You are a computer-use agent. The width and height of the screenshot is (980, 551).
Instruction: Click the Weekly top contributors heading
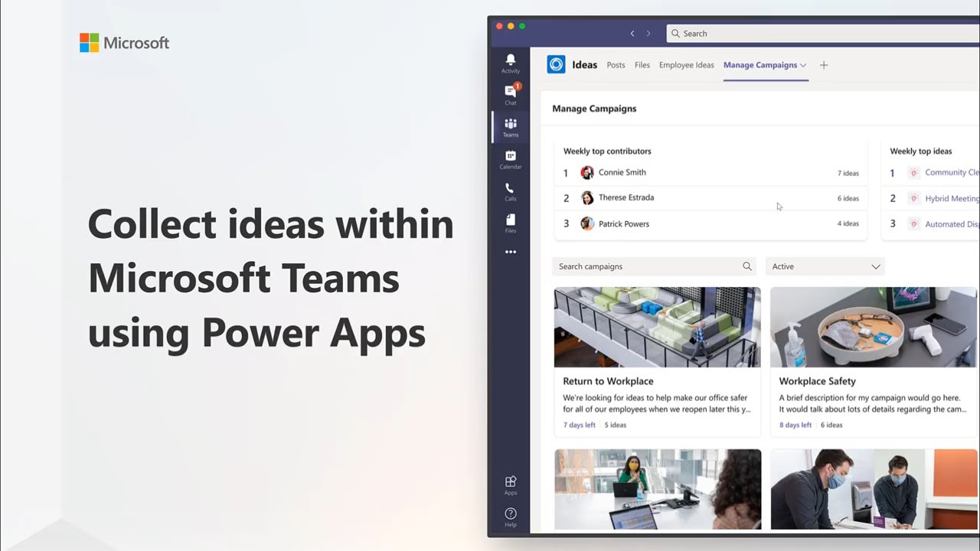click(x=607, y=152)
